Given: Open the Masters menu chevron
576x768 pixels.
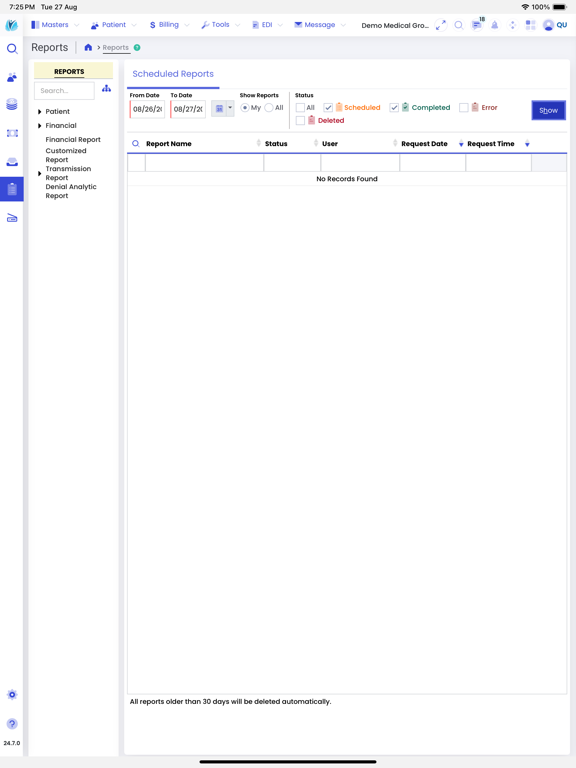Looking at the screenshot, I should tap(76, 25).
